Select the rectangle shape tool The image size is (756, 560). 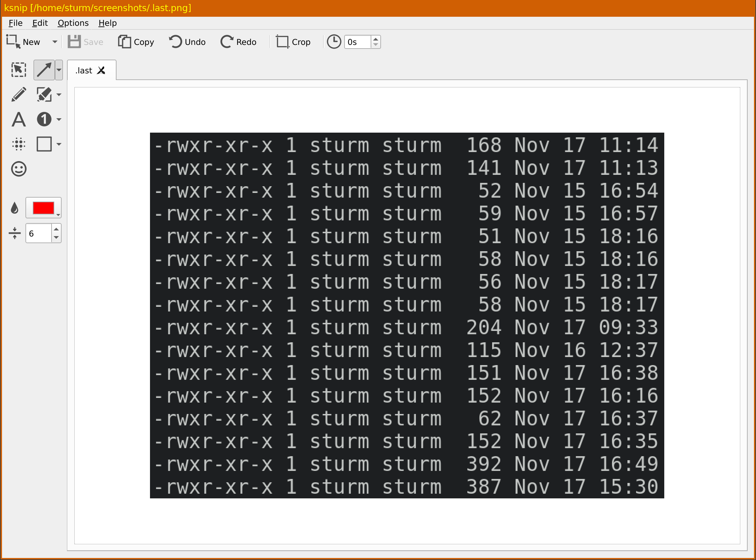[44, 144]
